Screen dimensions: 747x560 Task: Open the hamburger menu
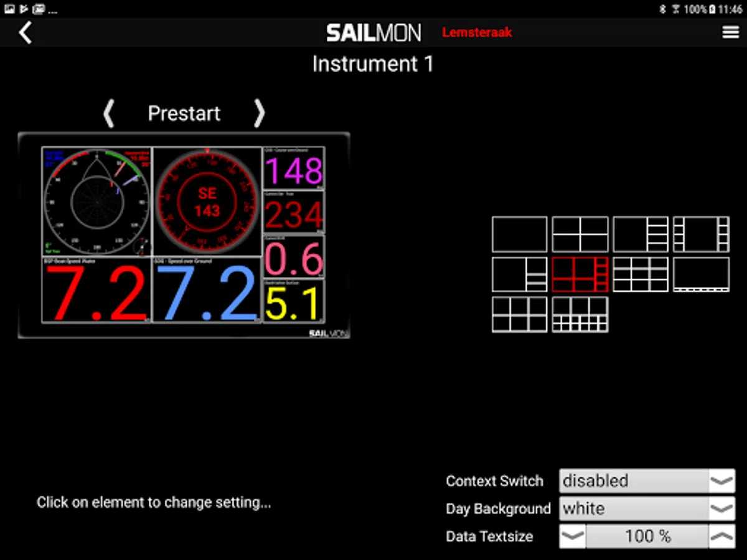[x=730, y=32]
